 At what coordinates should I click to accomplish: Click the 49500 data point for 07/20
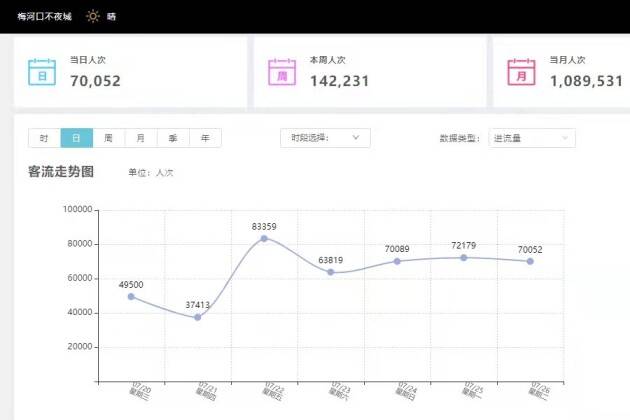[x=131, y=296]
